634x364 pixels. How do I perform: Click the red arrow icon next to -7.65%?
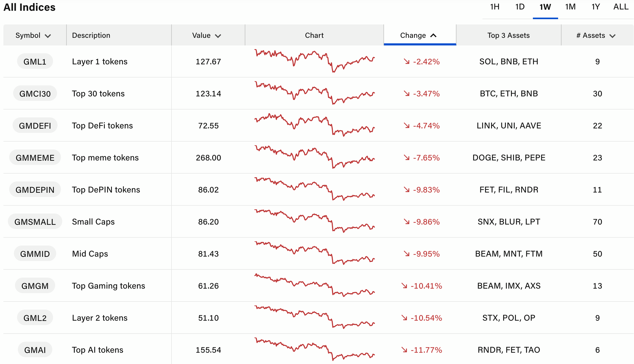coord(407,158)
